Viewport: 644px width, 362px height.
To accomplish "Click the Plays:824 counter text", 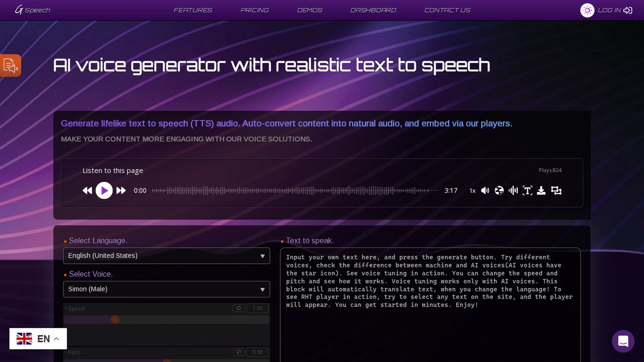I will click(550, 170).
